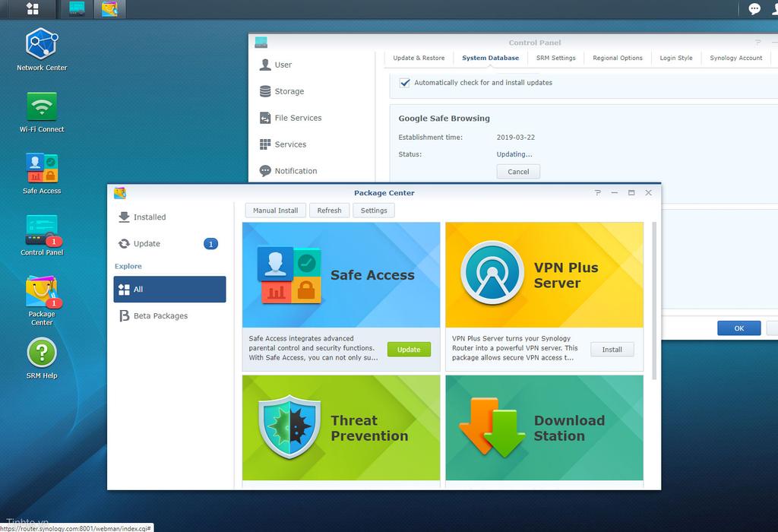Switch to Synology Account tab
Viewport: 778px width, 532px height.
[x=735, y=58]
